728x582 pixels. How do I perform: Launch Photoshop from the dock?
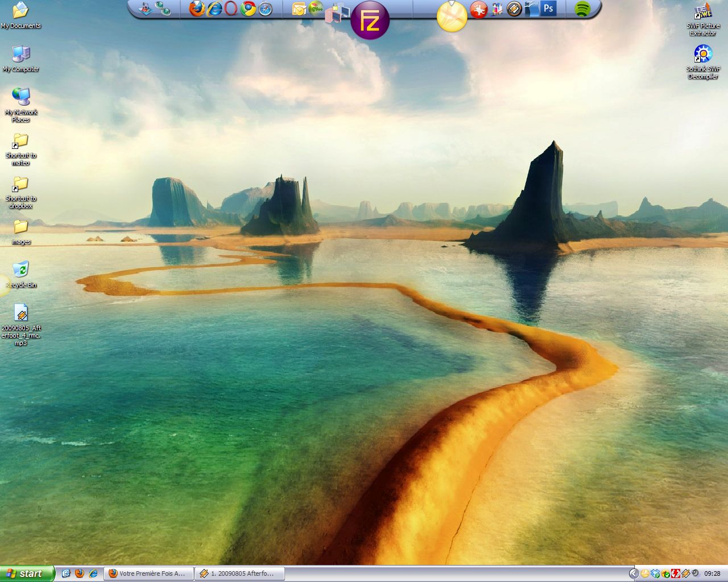[x=549, y=9]
